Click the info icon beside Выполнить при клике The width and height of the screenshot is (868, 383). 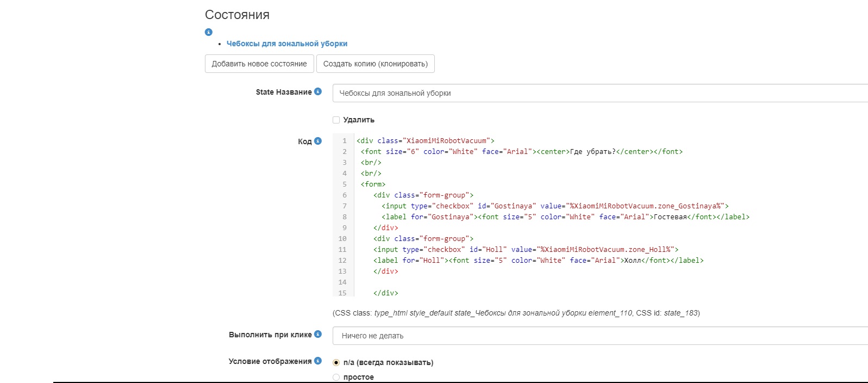pyautogui.click(x=318, y=334)
